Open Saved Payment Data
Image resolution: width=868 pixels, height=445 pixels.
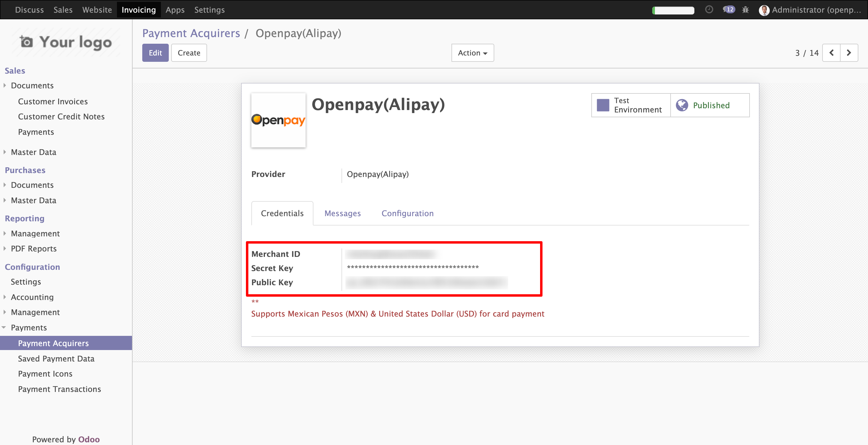click(56, 359)
